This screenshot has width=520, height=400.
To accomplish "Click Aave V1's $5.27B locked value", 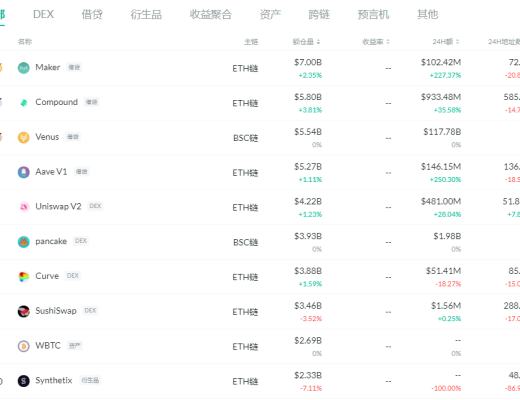I will (x=308, y=167).
